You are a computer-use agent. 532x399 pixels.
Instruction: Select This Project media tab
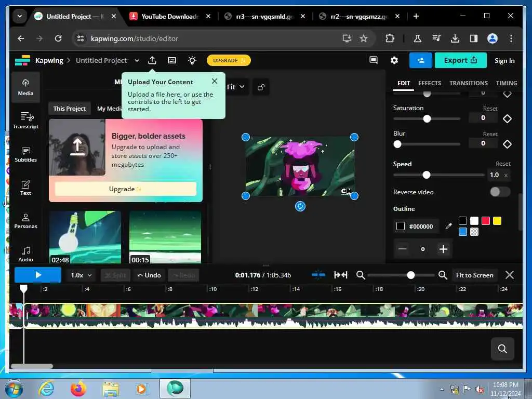[70, 109]
